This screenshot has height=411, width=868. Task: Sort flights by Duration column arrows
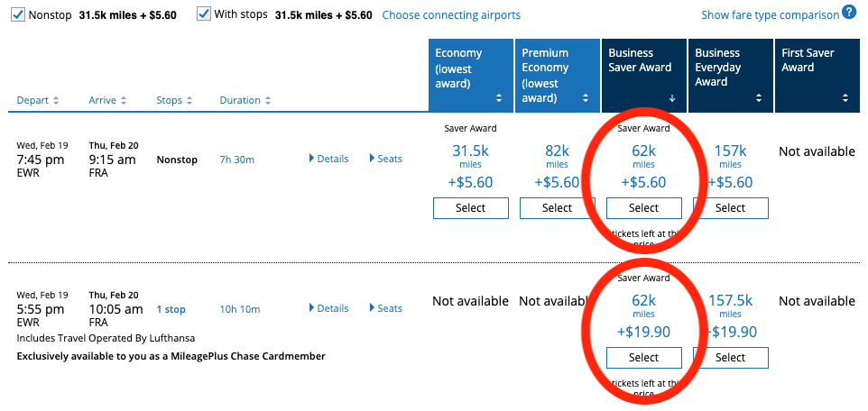[268, 100]
